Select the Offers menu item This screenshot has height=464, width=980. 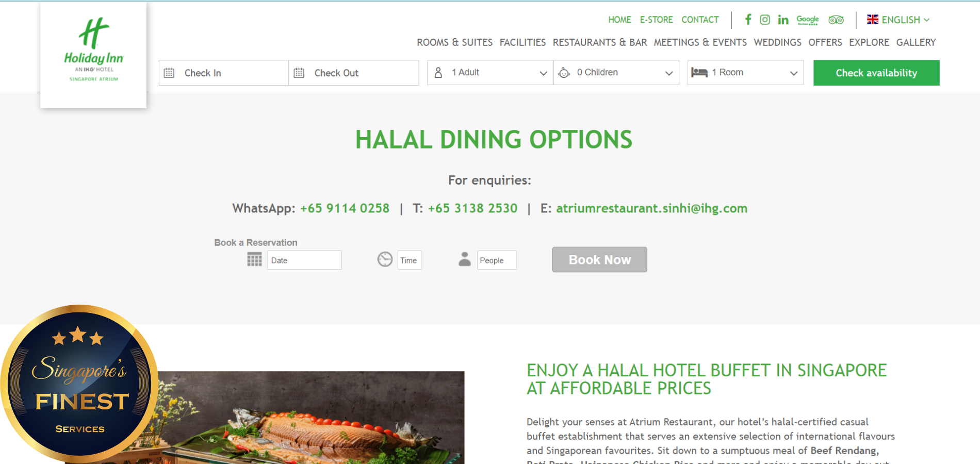tap(825, 42)
